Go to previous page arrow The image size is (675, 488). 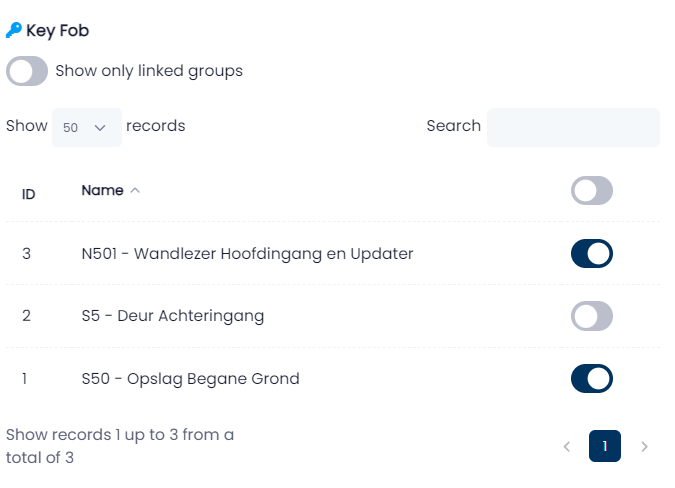click(567, 447)
